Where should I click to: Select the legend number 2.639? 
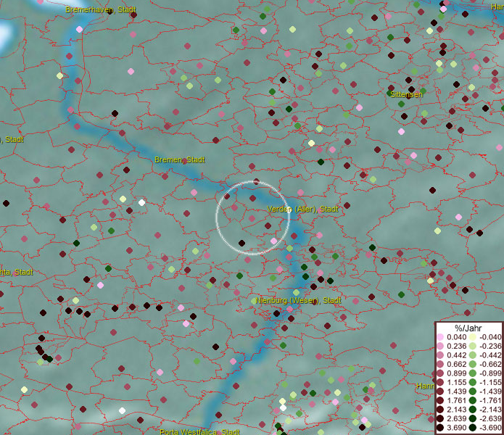tap(457, 418)
